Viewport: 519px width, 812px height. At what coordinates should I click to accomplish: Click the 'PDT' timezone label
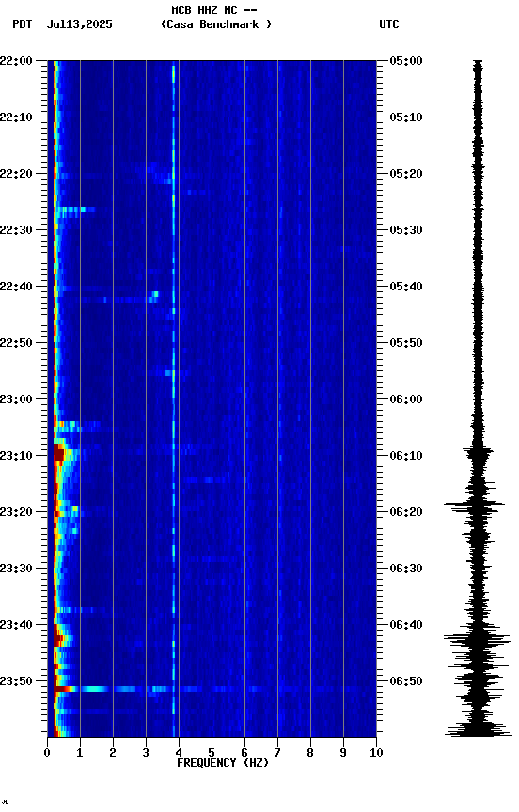[22, 24]
